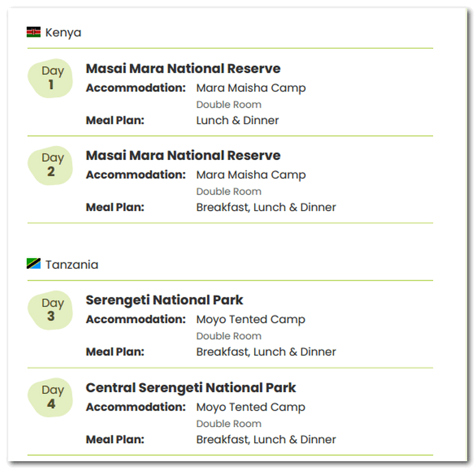This screenshot has height=470, width=476.
Task: Click the Day 4 badge
Action: [52, 397]
